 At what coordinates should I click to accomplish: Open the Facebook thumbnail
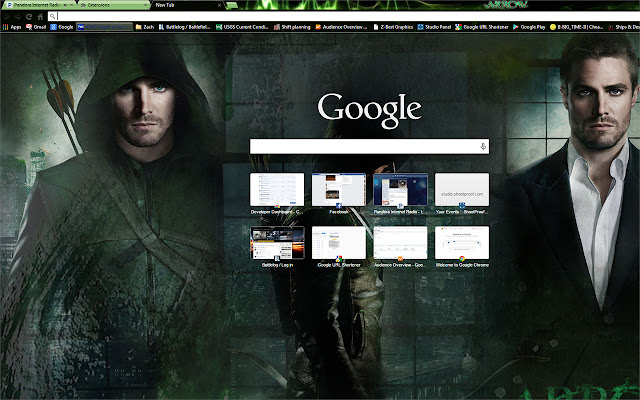(x=339, y=189)
